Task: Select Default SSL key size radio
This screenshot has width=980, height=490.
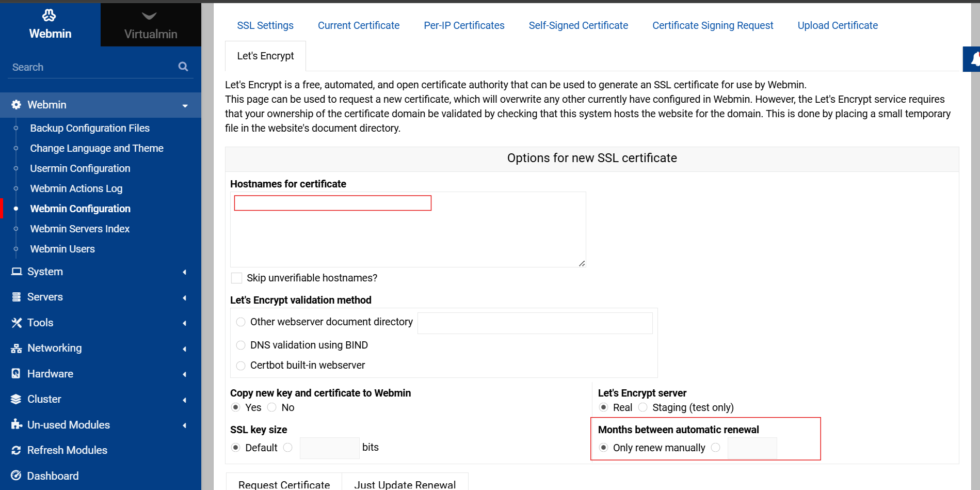Action: coord(236,448)
